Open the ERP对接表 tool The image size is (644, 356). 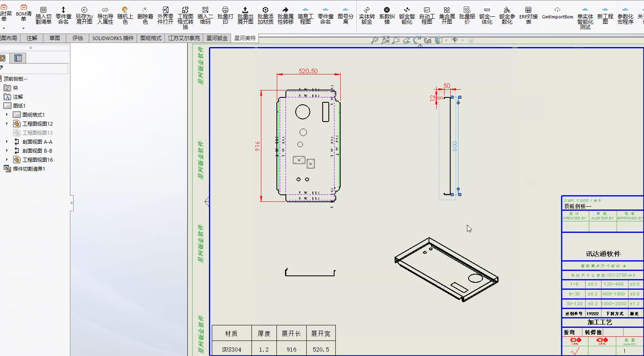[528, 15]
